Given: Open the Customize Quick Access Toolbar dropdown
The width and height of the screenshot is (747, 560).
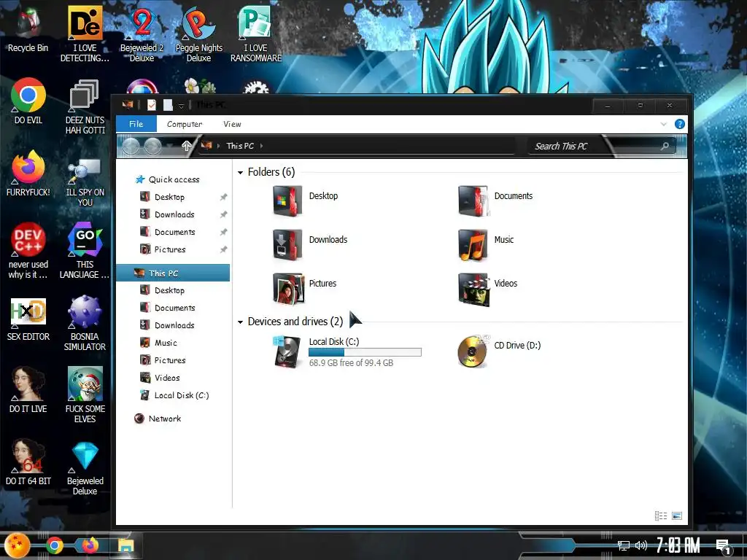Looking at the screenshot, I should point(181,105).
